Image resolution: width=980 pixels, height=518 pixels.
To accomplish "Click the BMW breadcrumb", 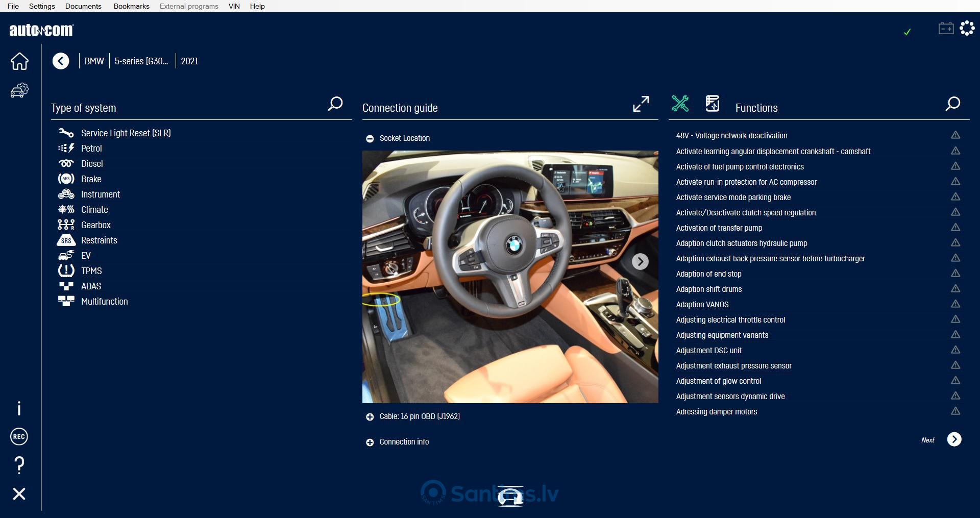I will (94, 61).
